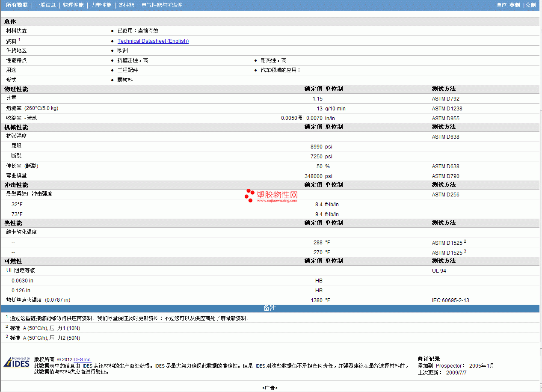Image resolution: width=542 pixels, height=392 pixels.
Task: Click the 热灯丝点火温度 value 1380
Action: 317,300
